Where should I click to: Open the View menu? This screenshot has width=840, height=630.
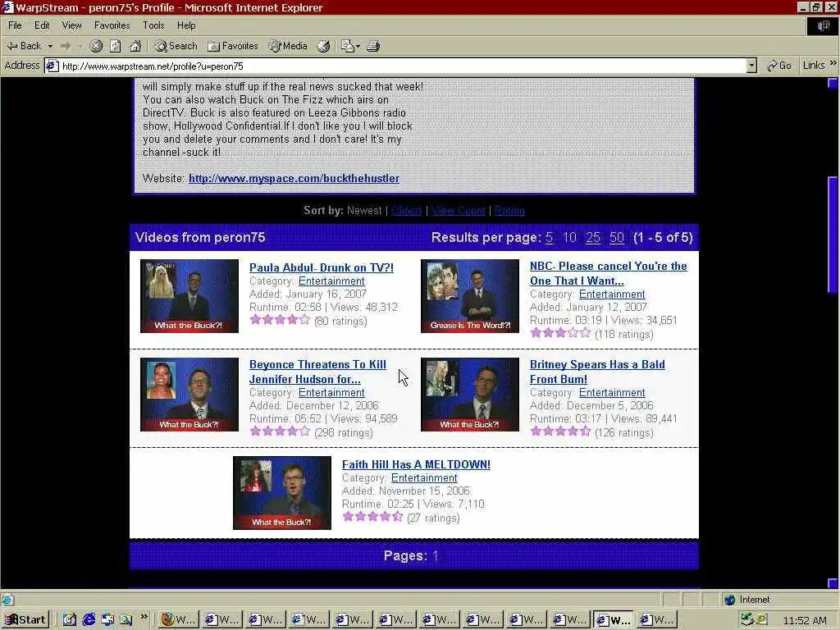pos(72,25)
